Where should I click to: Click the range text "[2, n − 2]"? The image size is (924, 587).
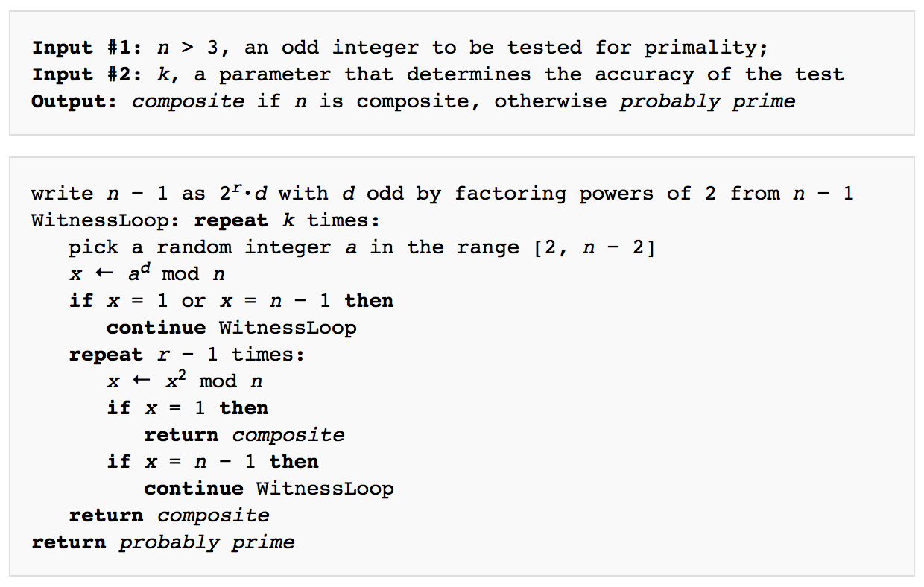(x=595, y=247)
